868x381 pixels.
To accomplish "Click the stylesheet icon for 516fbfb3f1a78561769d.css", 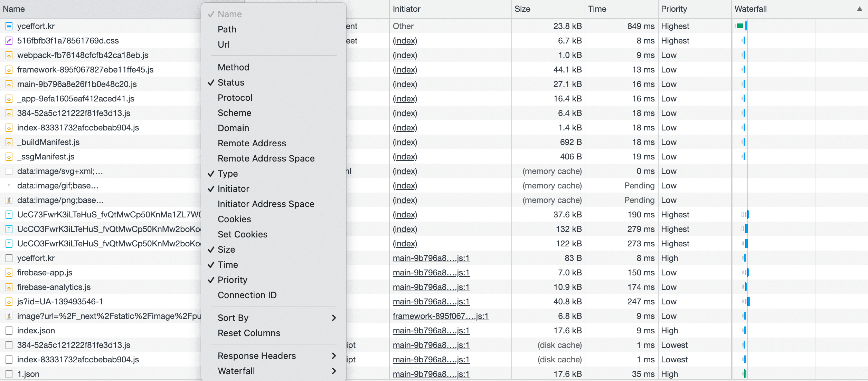I will click(x=8, y=40).
